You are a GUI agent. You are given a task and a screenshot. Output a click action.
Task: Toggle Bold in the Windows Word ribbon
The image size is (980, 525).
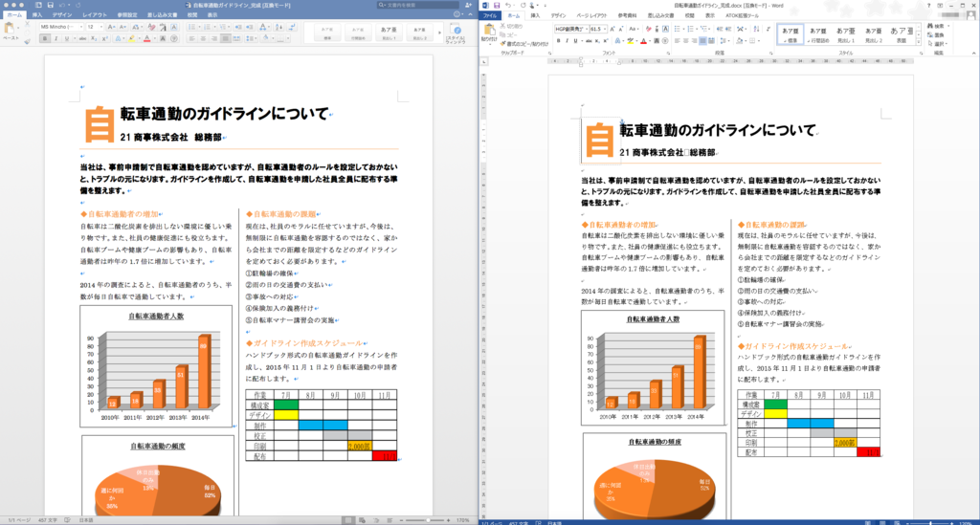point(559,40)
